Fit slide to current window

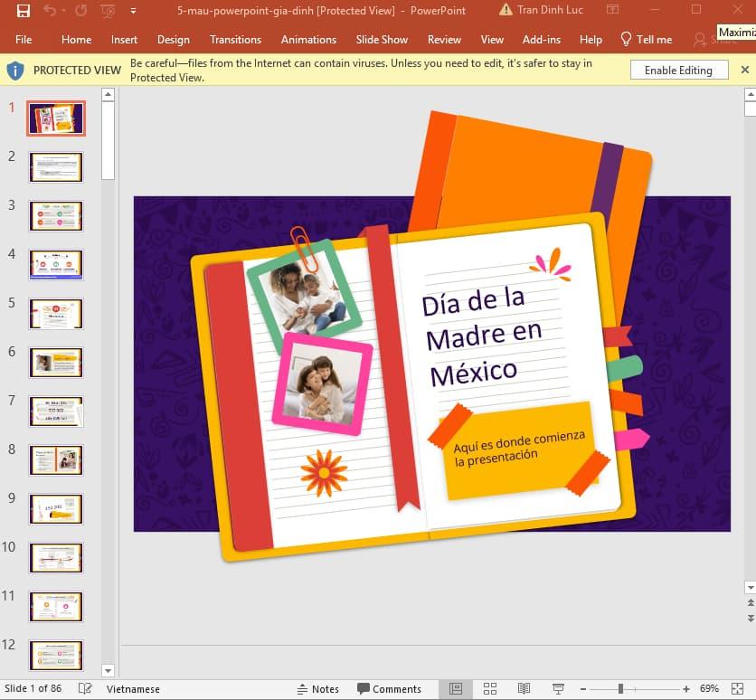[x=738, y=689]
